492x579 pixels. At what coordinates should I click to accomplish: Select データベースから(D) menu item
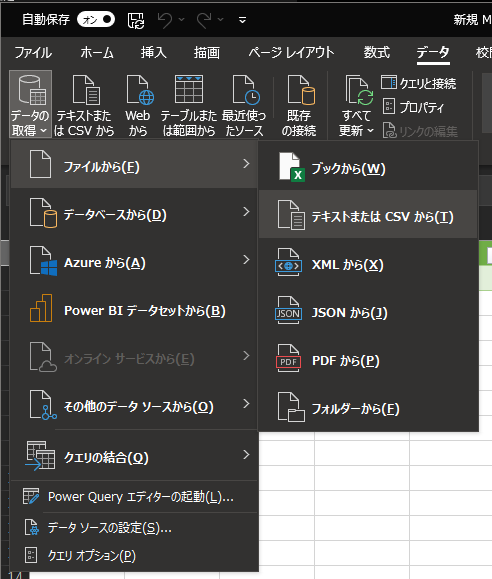[134, 212]
